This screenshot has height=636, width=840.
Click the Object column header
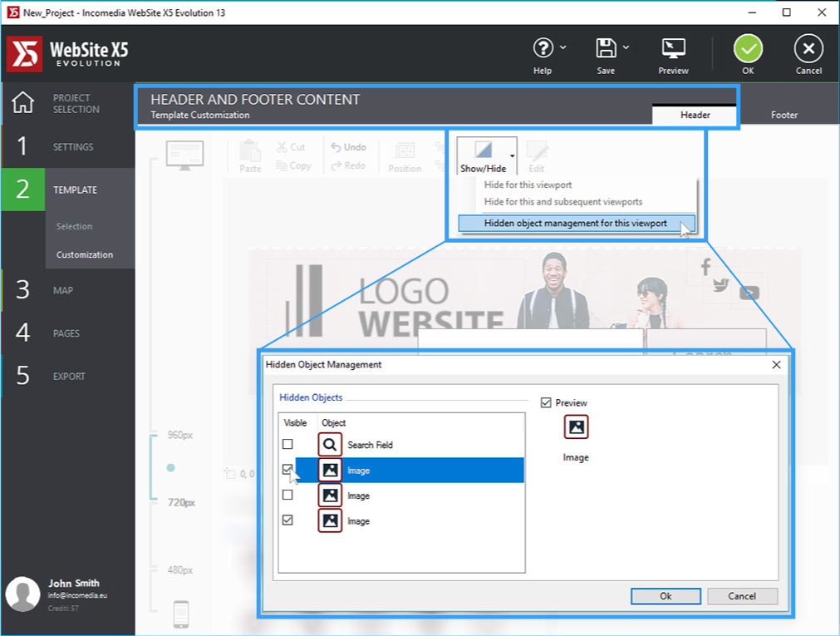pos(333,423)
